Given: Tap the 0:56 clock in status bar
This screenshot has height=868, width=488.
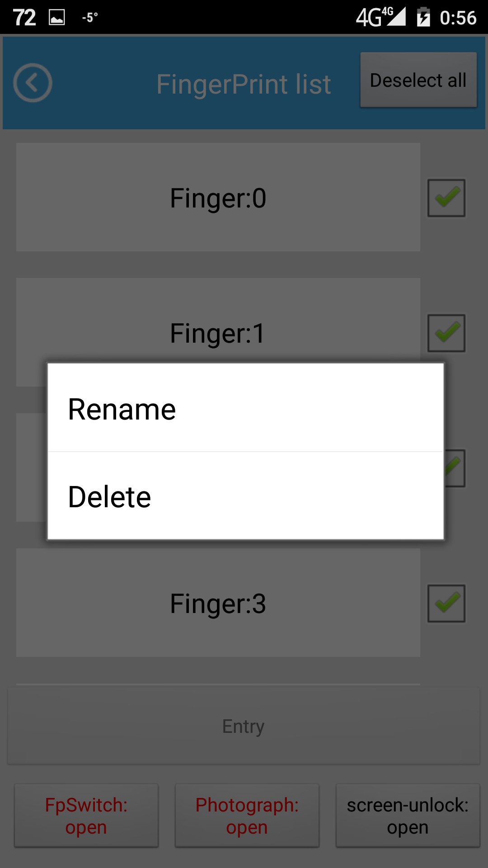Looking at the screenshot, I should coord(458,18).
